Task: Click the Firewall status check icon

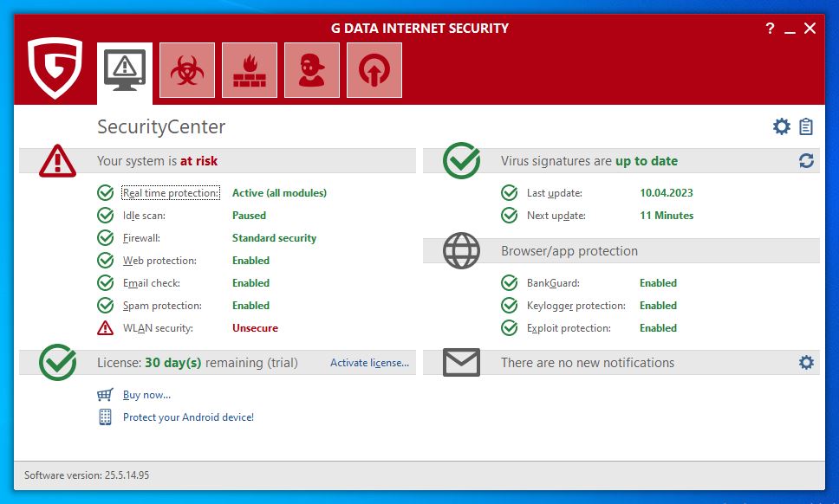Action: (x=105, y=237)
